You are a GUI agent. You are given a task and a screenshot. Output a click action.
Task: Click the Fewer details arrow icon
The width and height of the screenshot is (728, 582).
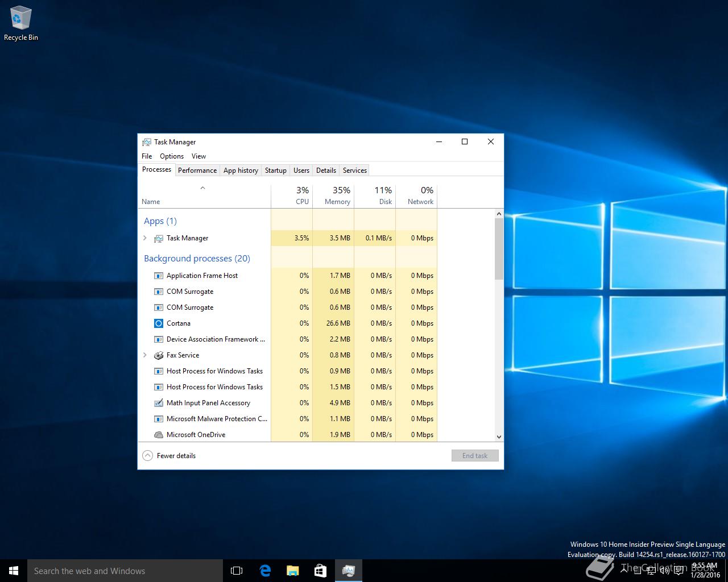pyautogui.click(x=147, y=456)
